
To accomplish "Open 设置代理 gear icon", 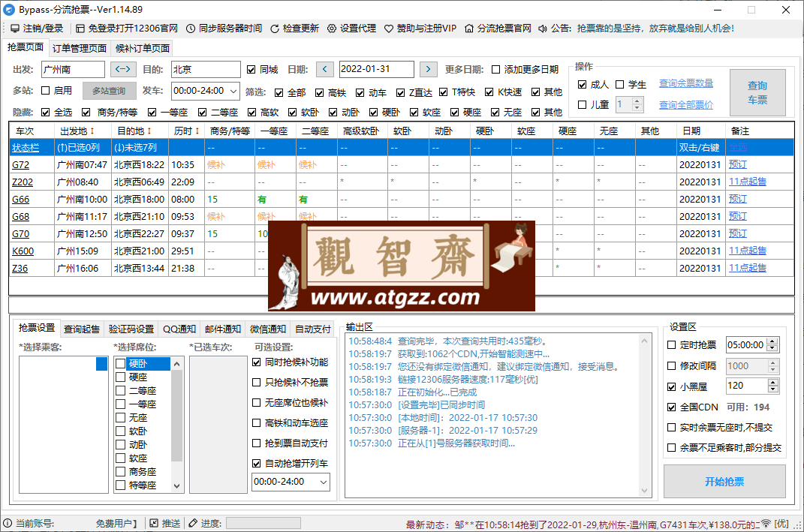I will point(332,29).
